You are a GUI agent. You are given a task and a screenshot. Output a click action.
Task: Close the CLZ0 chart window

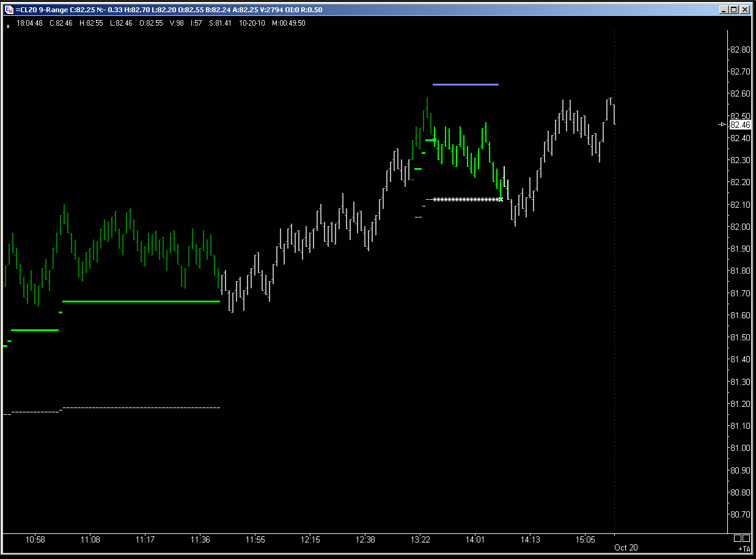tap(746, 9)
